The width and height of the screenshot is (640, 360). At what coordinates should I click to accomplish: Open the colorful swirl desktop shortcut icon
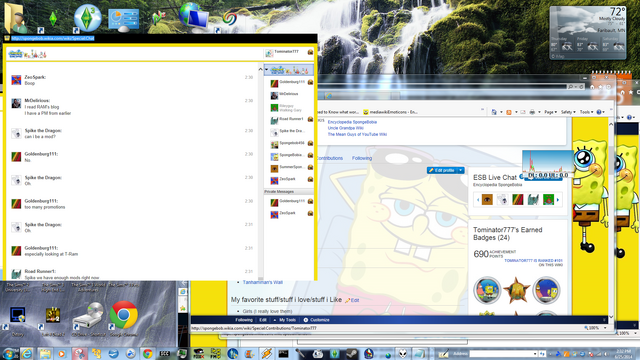[229, 18]
